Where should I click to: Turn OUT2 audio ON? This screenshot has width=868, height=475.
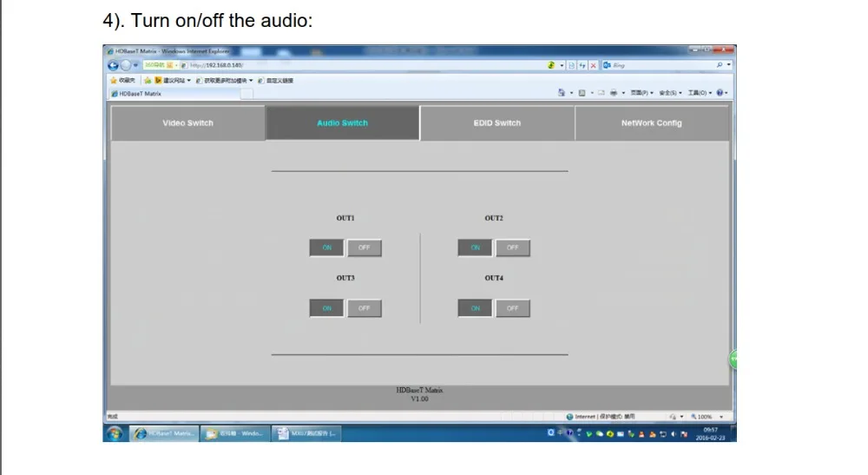pos(475,247)
